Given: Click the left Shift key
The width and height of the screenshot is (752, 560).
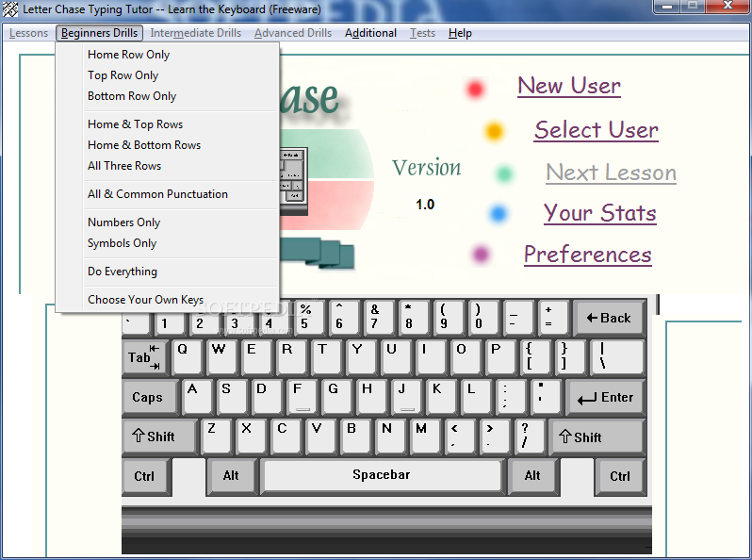Looking at the screenshot, I should point(159,436).
